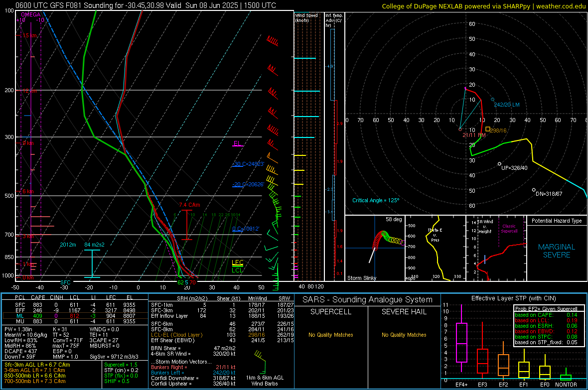Click the 58 deg value in Storm Slinky
This screenshot has height=390, width=588.
(x=394, y=219)
